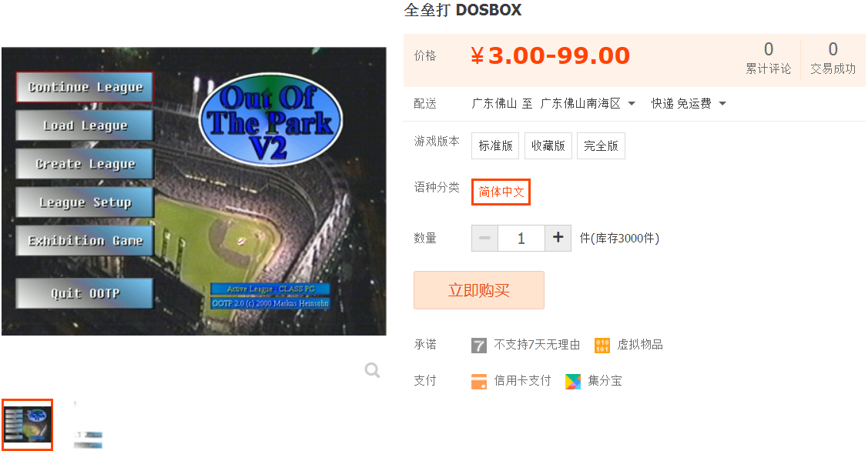Screen dimensions: 868x451
Task: Increase quantity with the plus button
Action: (x=558, y=238)
